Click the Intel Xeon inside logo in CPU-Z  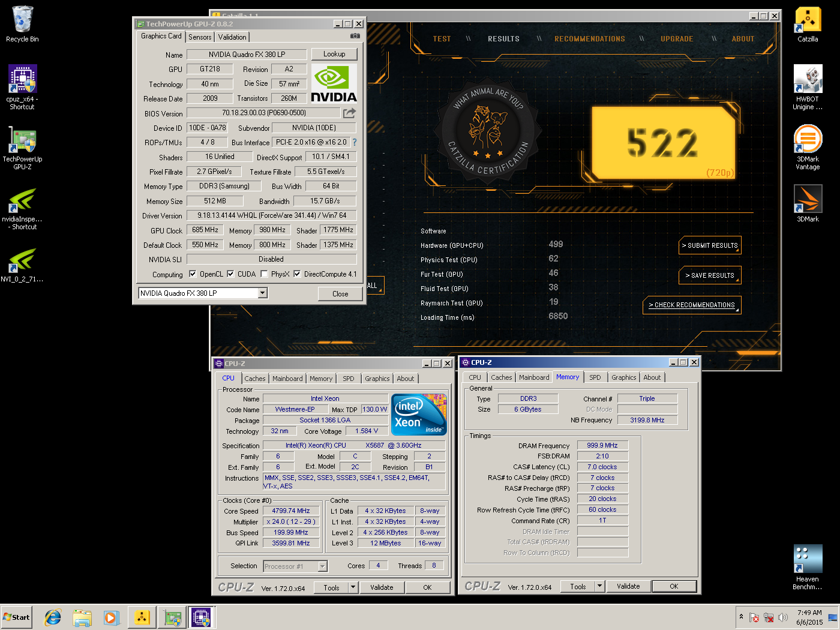pyautogui.click(x=419, y=414)
